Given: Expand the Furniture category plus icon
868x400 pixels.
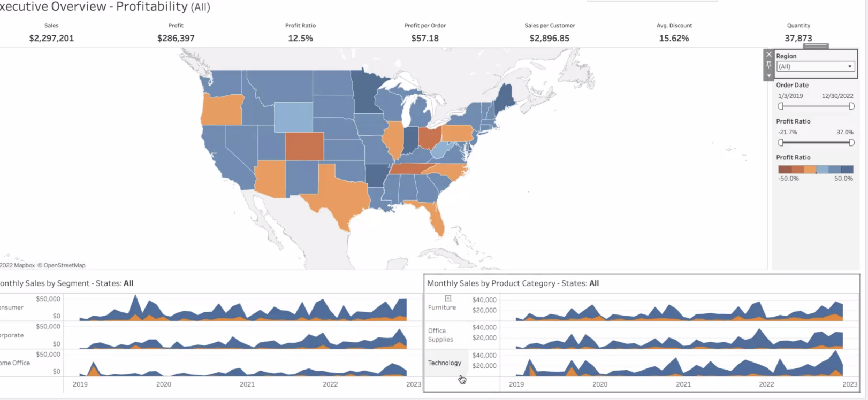Looking at the screenshot, I should click(448, 298).
